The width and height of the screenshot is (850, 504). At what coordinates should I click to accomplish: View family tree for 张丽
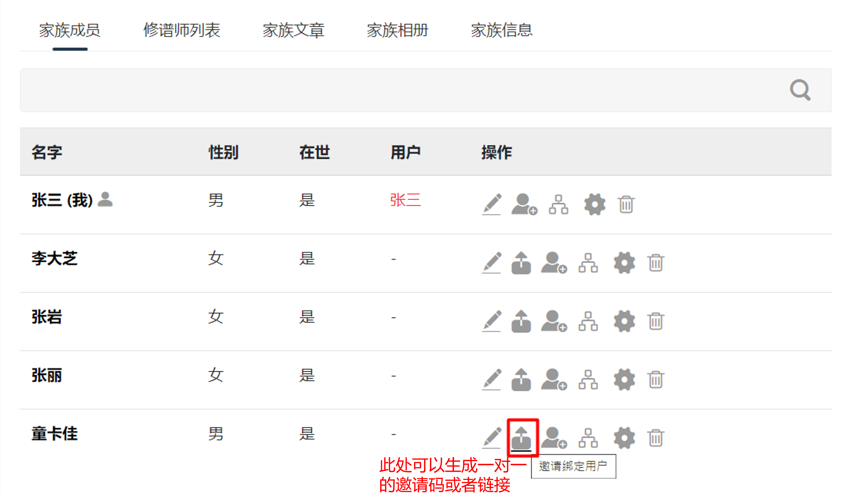coord(588,379)
